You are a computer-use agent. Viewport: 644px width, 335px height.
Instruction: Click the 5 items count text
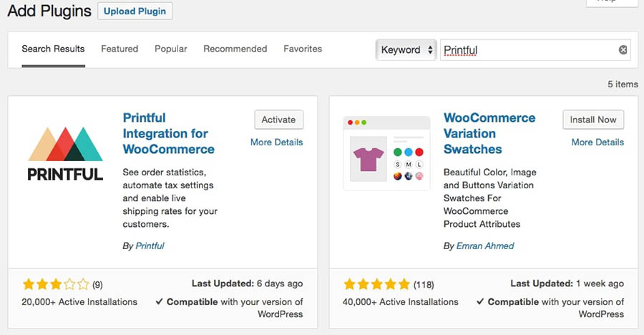point(623,84)
